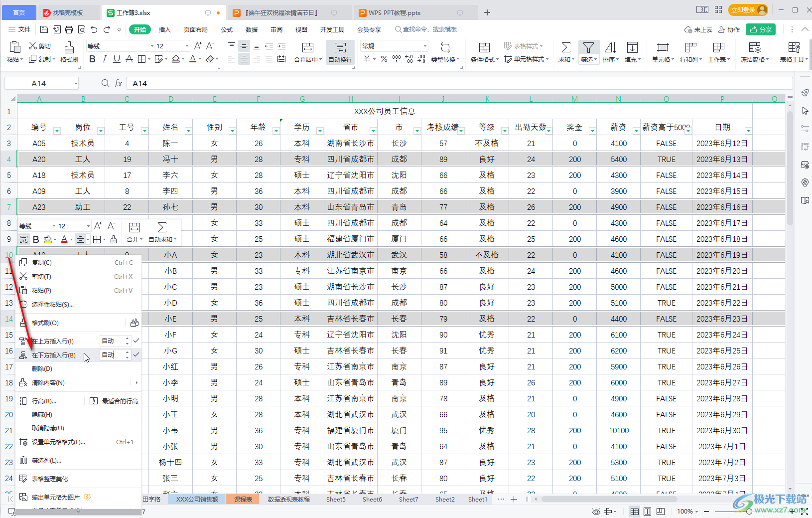
Task: Click the increase font size A+ icon
Action: [x=198, y=46]
